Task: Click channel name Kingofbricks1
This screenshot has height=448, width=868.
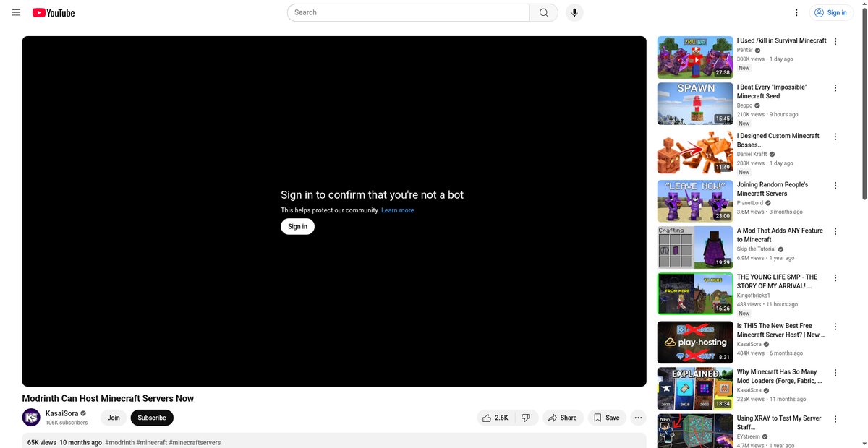Action: tap(754, 296)
